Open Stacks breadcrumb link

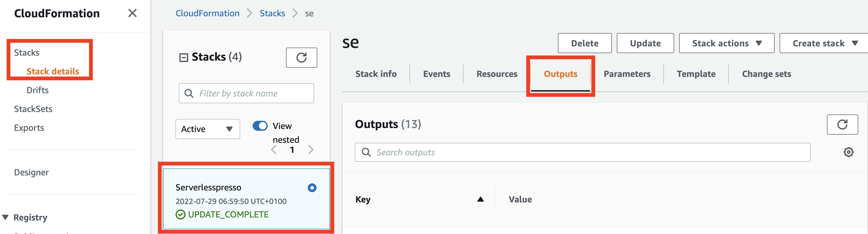point(272,13)
